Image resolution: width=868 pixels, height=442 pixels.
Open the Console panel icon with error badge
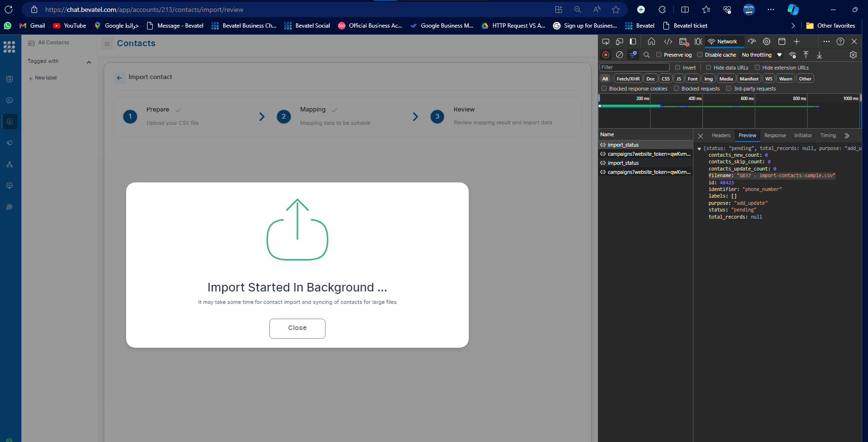(x=684, y=41)
